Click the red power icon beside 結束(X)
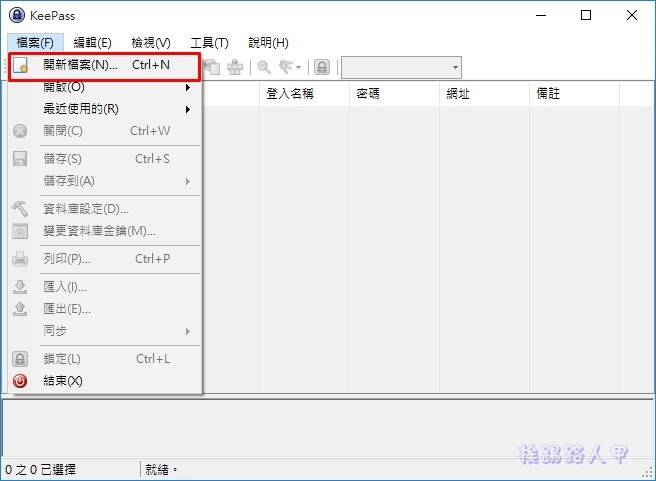 tap(20, 381)
